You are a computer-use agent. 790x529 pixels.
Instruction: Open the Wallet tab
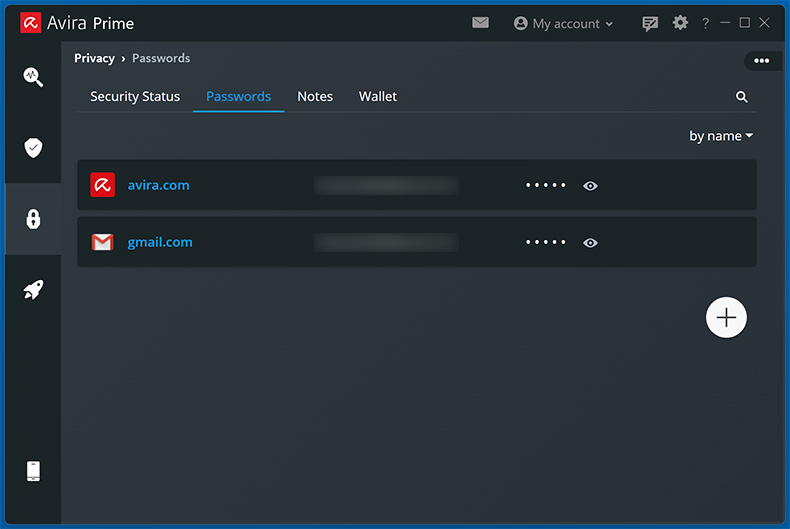coord(378,96)
